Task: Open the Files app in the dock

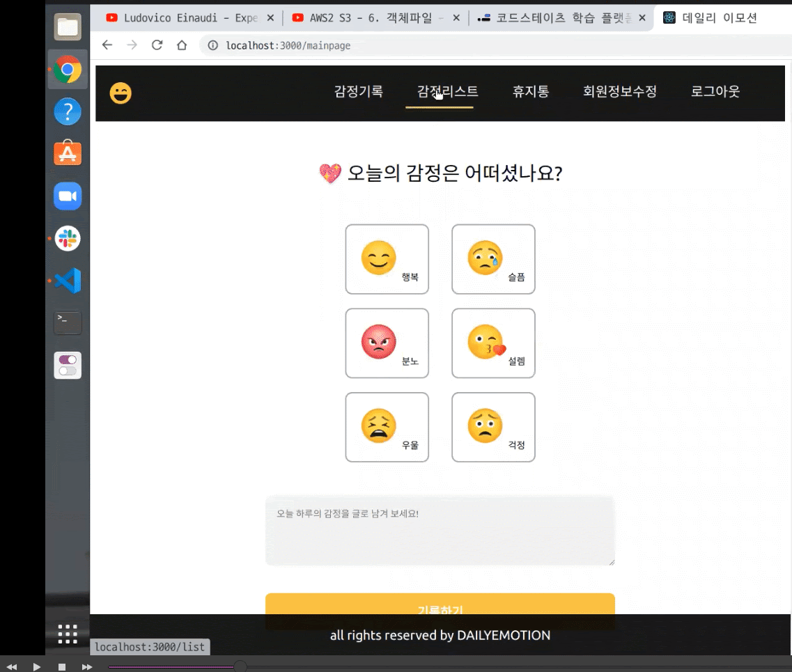Action: click(x=68, y=26)
